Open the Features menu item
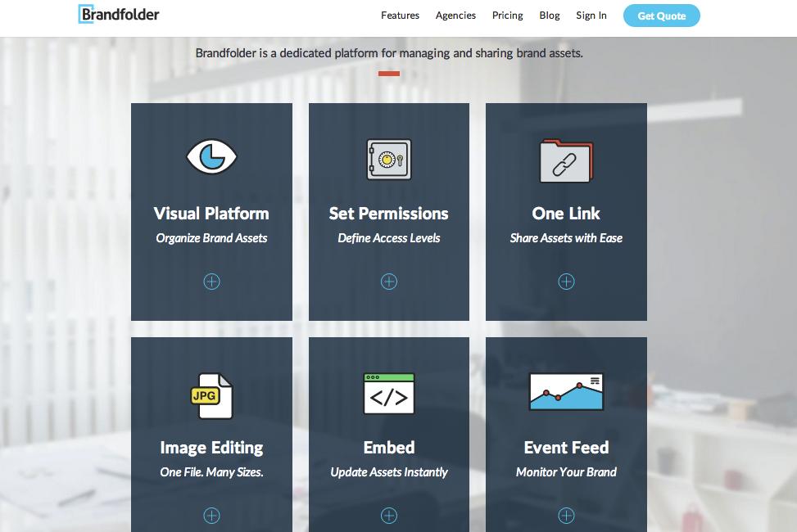The image size is (797, 532). tap(400, 16)
